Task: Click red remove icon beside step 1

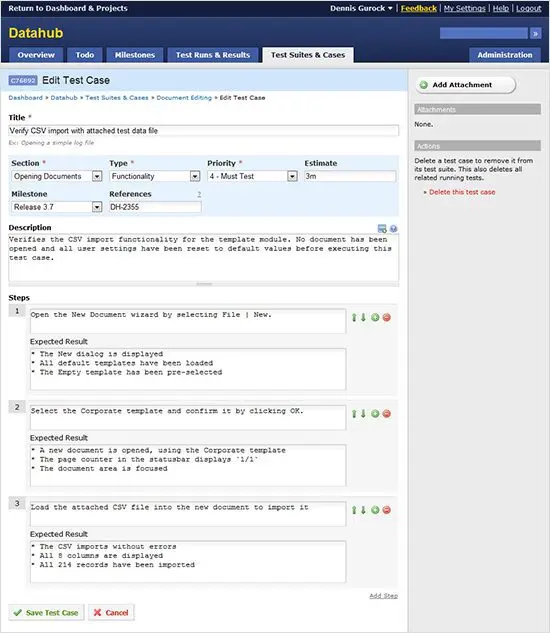Action: coord(386,317)
